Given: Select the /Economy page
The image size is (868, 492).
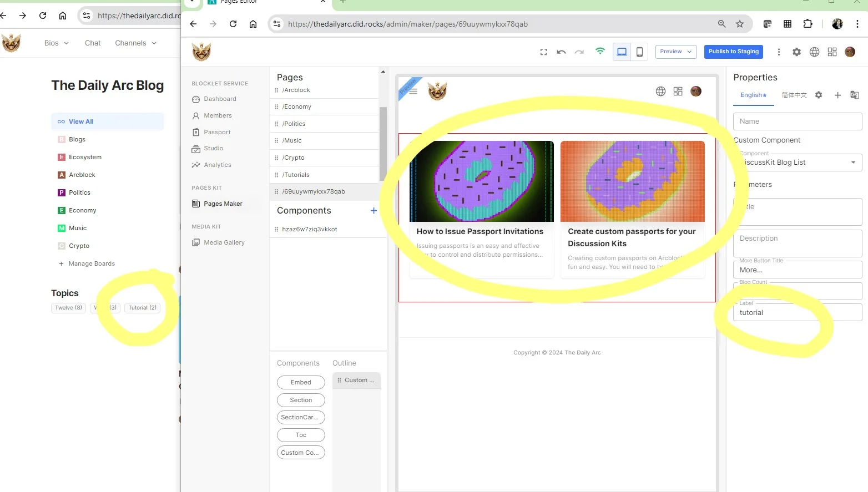Looking at the screenshot, I should [x=324, y=107].
